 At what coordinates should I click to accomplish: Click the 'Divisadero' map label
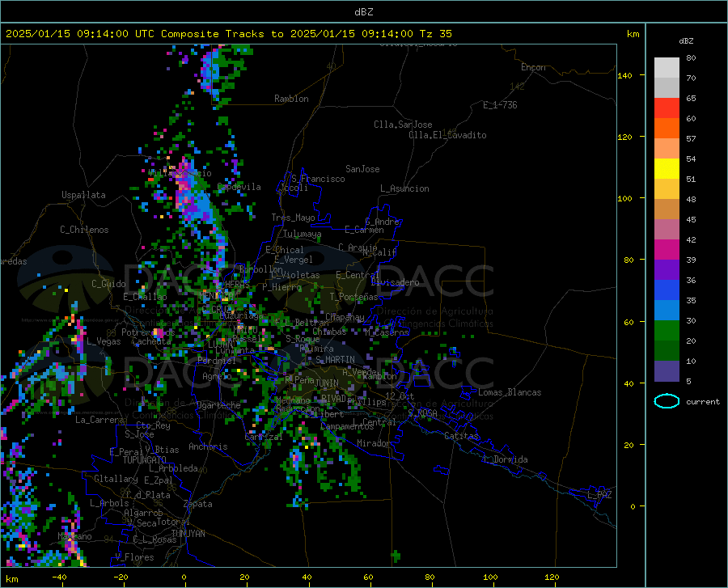click(395, 282)
